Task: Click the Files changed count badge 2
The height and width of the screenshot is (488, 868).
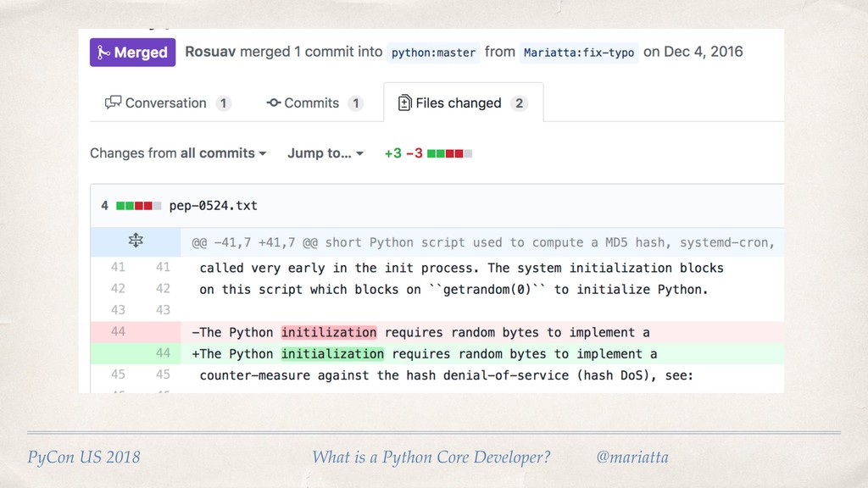Action: 520,103
